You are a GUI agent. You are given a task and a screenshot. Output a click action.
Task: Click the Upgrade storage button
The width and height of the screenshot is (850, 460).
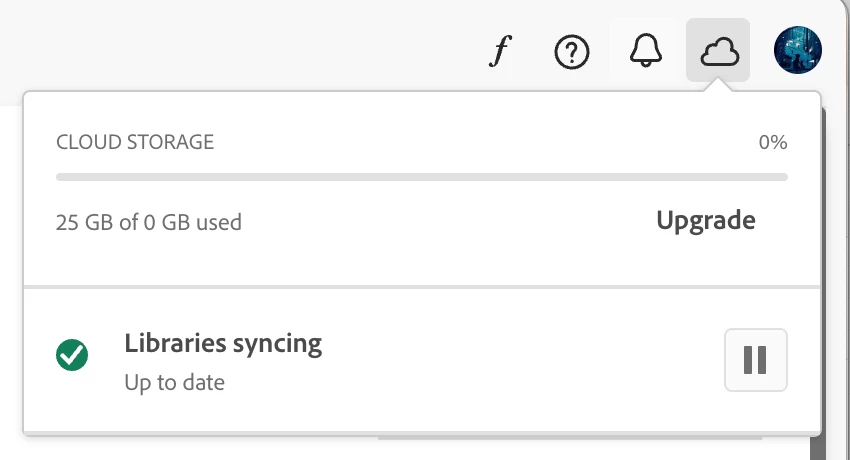(x=705, y=220)
